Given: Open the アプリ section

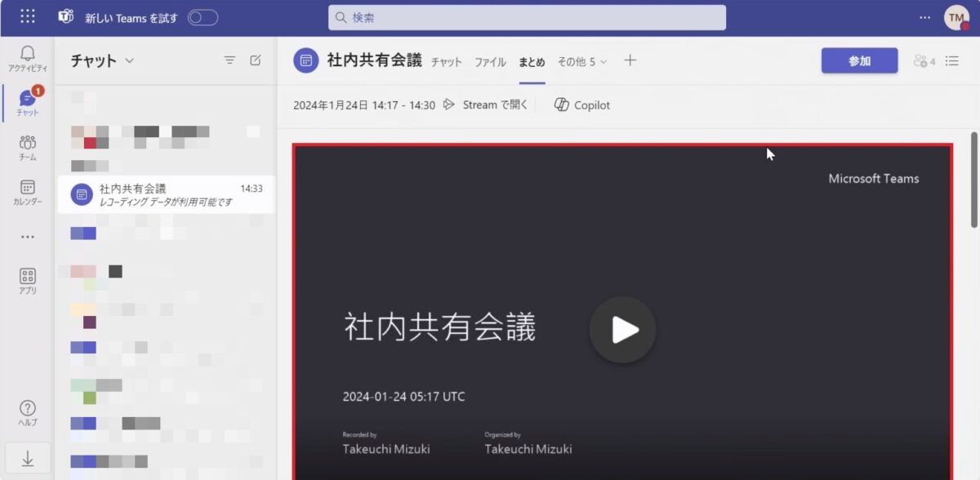Looking at the screenshot, I should (27, 280).
